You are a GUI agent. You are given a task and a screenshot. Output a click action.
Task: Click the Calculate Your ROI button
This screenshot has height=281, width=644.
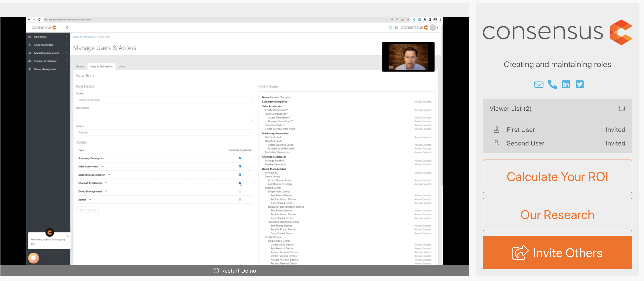pos(557,176)
